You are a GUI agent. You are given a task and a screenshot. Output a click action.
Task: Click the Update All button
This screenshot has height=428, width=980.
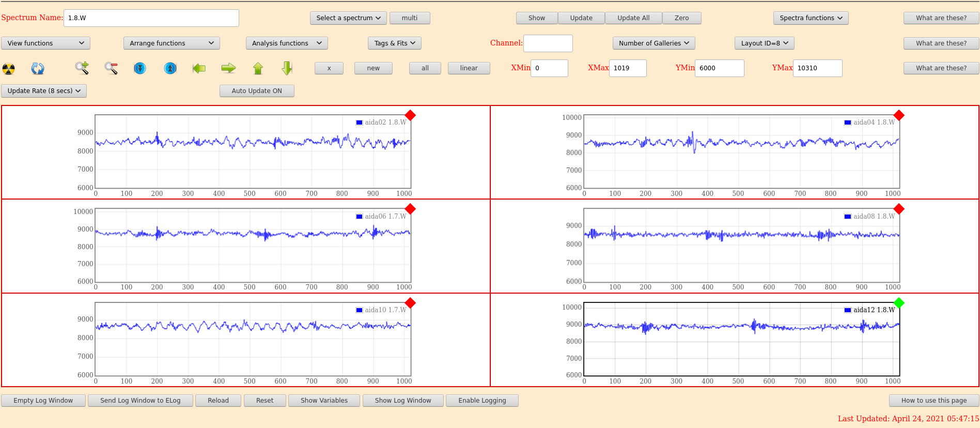[x=633, y=18]
